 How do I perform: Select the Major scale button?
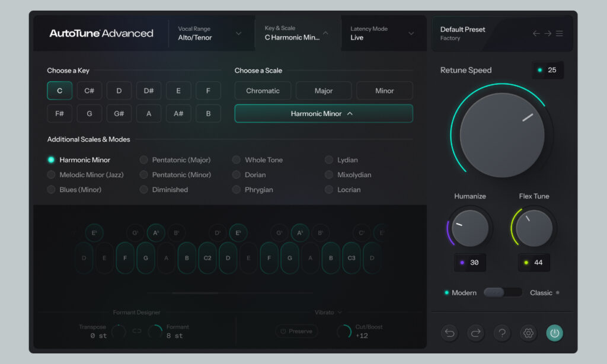click(324, 91)
